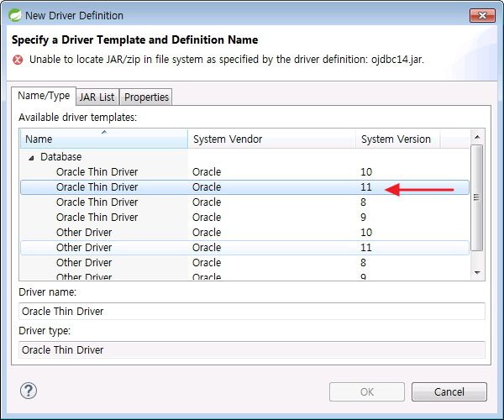The width and height of the screenshot is (504, 420).
Task: Sort templates by Name column header
Action: (x=104, y=139)
